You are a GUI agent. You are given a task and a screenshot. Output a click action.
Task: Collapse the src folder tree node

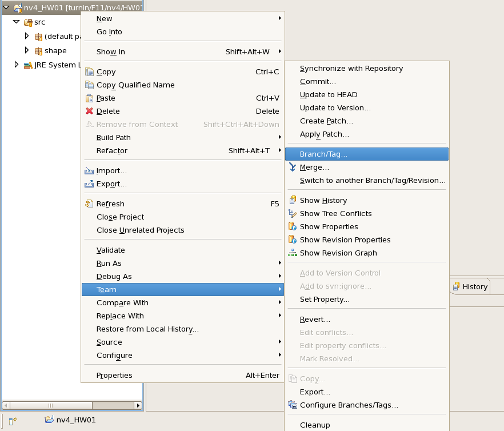pos(16,22)
